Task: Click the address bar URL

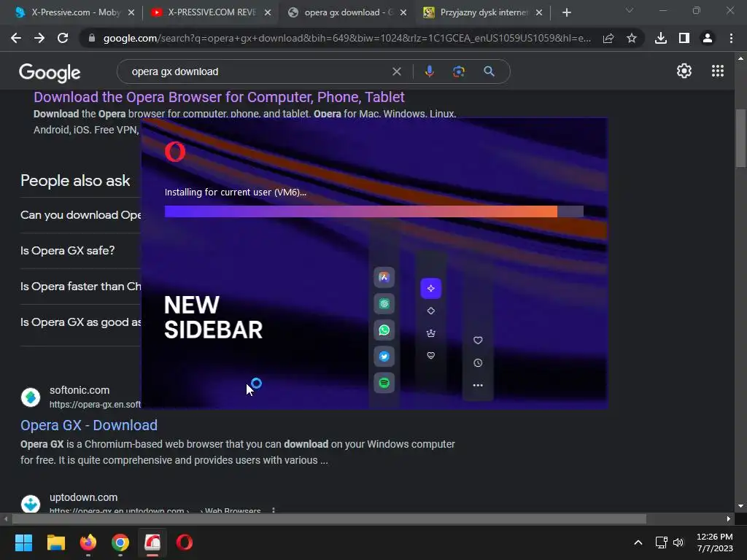Action: pyautogui.click(x=347, y=38)
